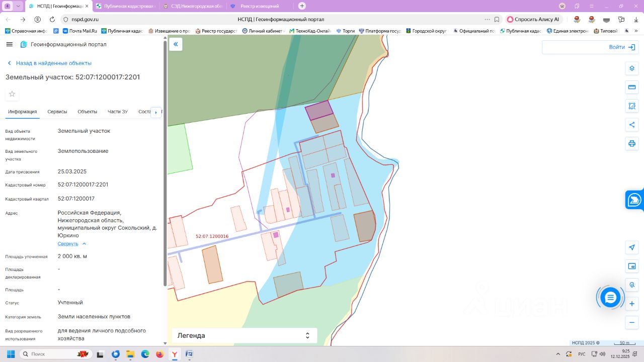Collapse the side info panel

point(176,44)
